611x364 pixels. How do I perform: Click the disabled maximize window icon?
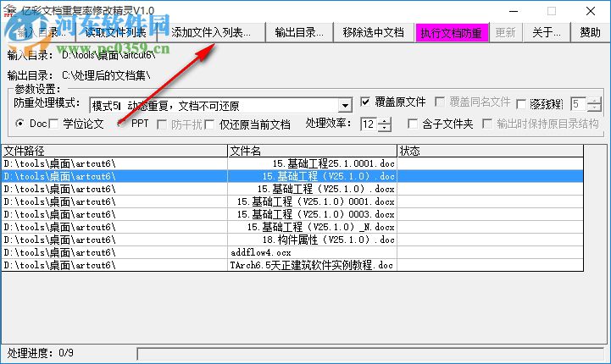tap(552, 11)
